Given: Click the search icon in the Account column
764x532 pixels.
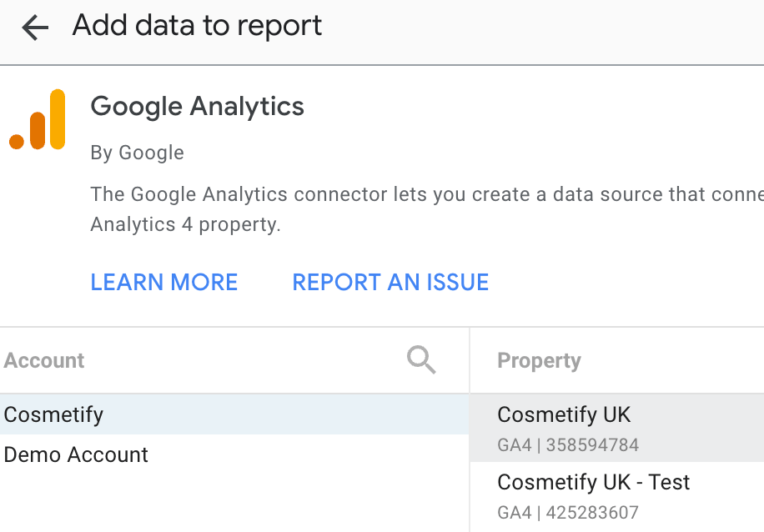Looking at the screenshot, I should [x=421, y=359].
